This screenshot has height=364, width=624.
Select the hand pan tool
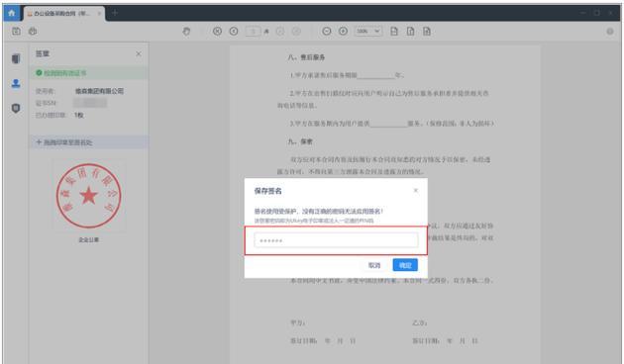pyautogui.click(x=186, y=31)
